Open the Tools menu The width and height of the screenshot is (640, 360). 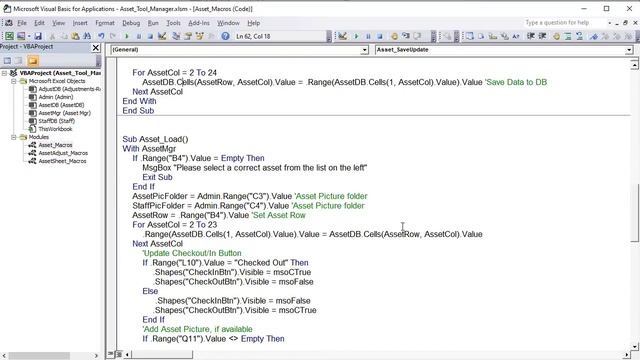click(x=173, y=23)
